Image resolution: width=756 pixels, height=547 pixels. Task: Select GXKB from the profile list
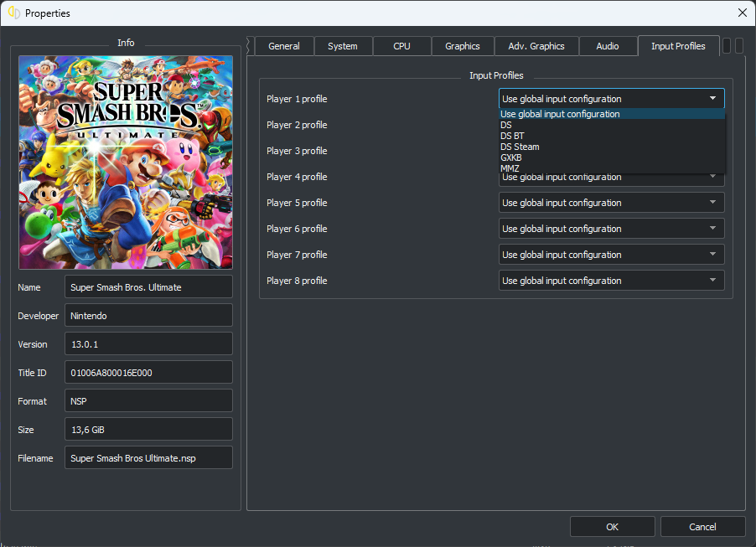click(511, 157)
